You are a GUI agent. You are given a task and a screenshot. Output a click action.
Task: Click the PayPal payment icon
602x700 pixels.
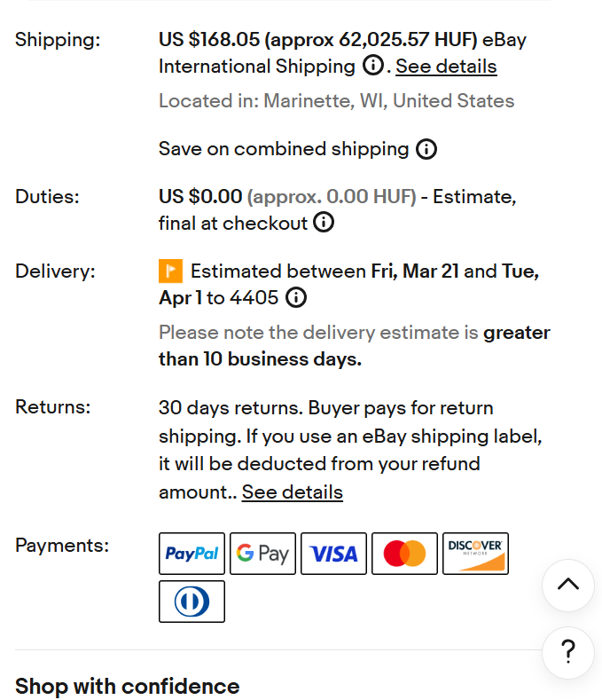[x=192, y=554]
